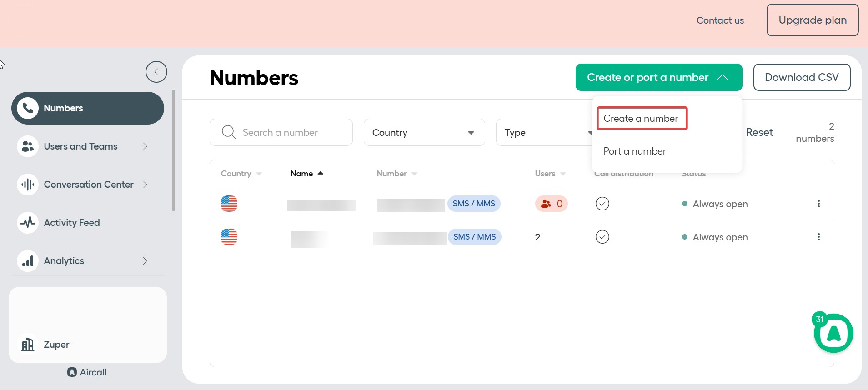
Task: Click the Search a number field
Action: pos(291,132)
